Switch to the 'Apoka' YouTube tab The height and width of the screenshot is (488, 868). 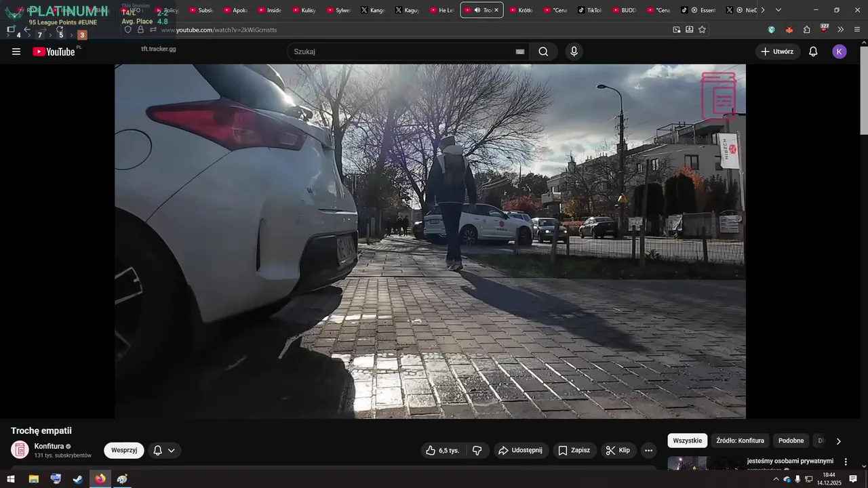pos(235,10)
